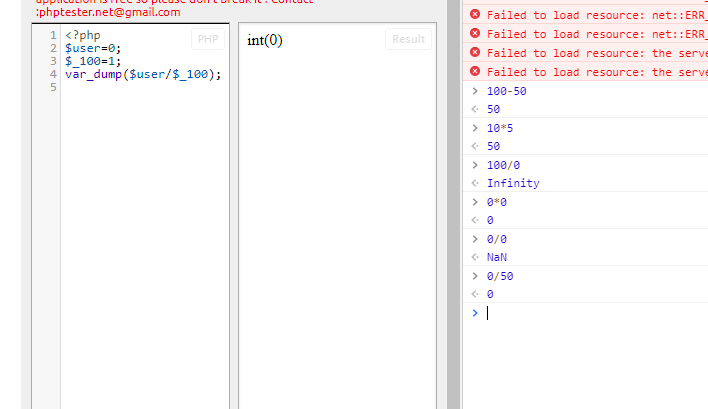The width and height of the screenshot is (708, 409).
Task: Click the error icon on the first failed resource message
Action: 475,15
